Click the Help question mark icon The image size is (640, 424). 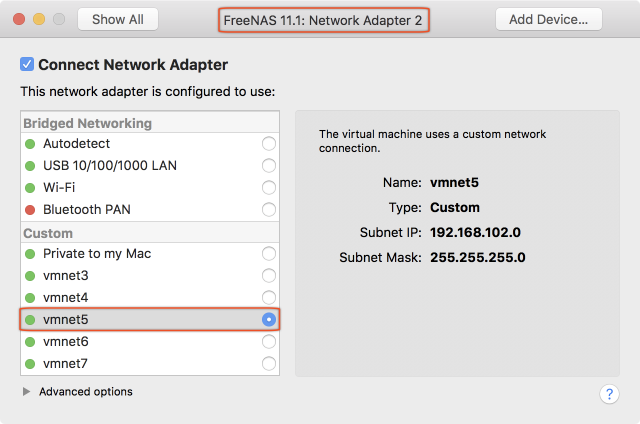(x=609, y=394)
